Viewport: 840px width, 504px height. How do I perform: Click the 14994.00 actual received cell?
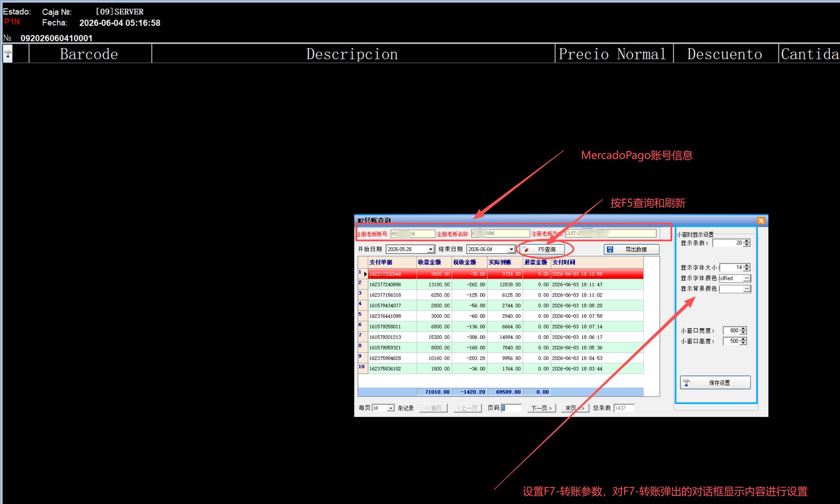coord(505,337)
